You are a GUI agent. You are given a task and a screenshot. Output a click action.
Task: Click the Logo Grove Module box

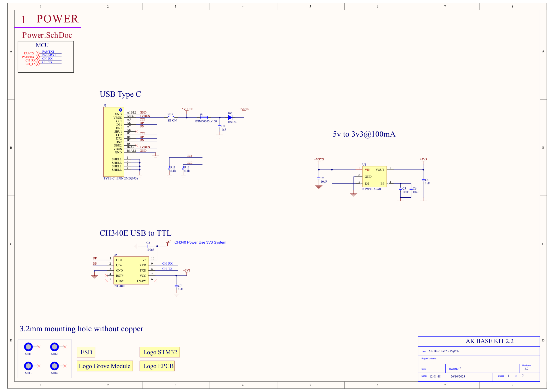click(105, 366)
